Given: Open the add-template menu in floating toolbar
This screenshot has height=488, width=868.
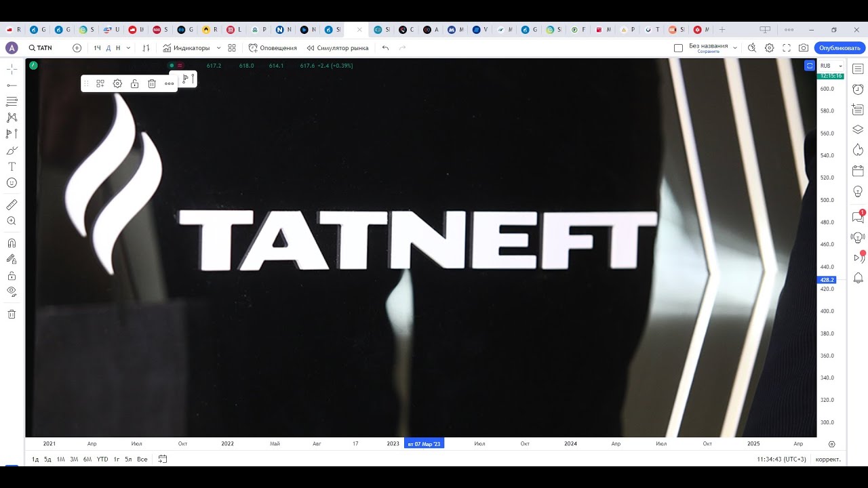Looking at the screenshot, I should pos(100,83).
